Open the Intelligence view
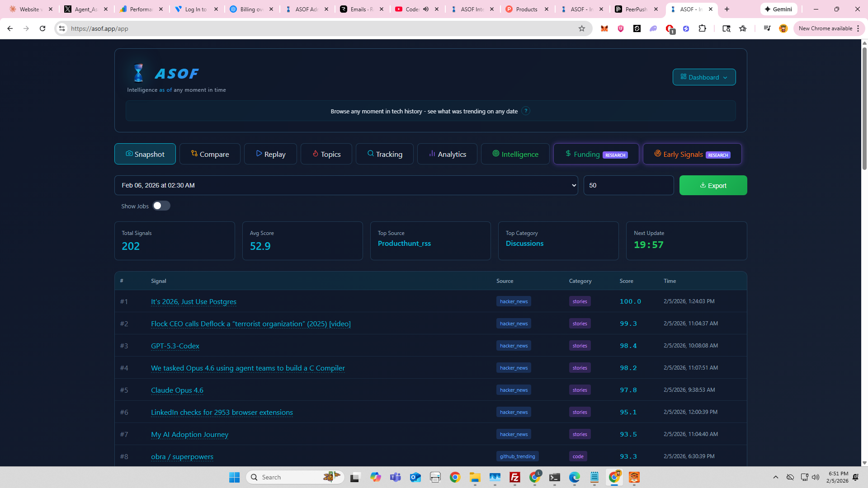The image size is (868, 488). coord(515,154)
